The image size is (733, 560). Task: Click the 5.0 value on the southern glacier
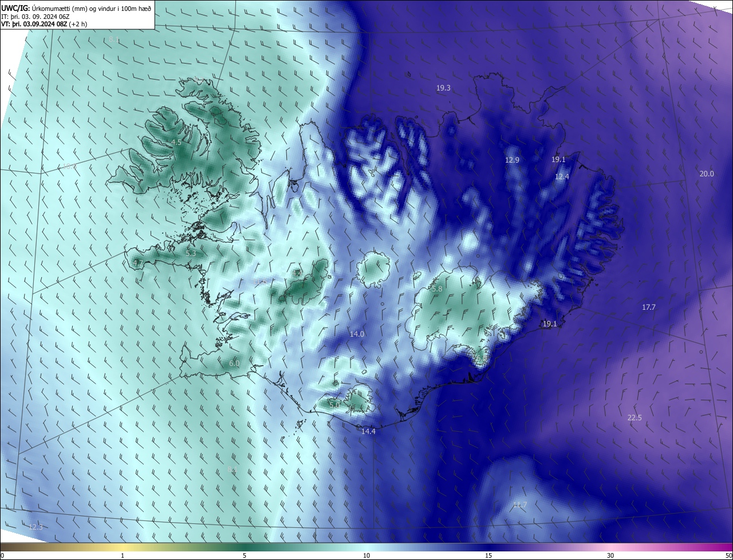tap(334, 405)
